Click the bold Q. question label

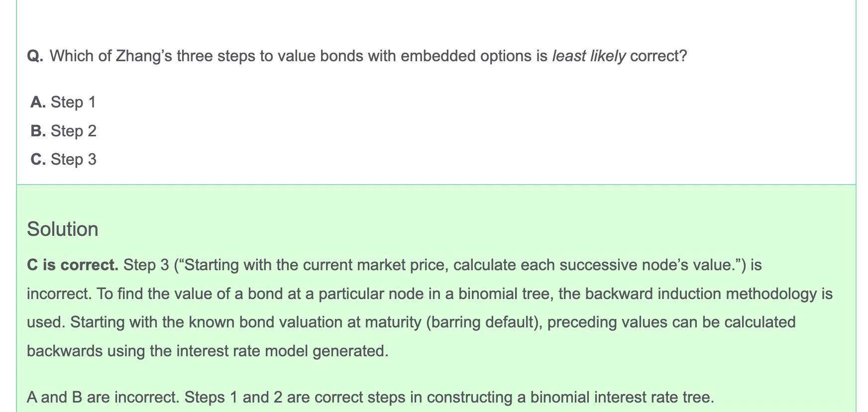click(x=35, y=56)
